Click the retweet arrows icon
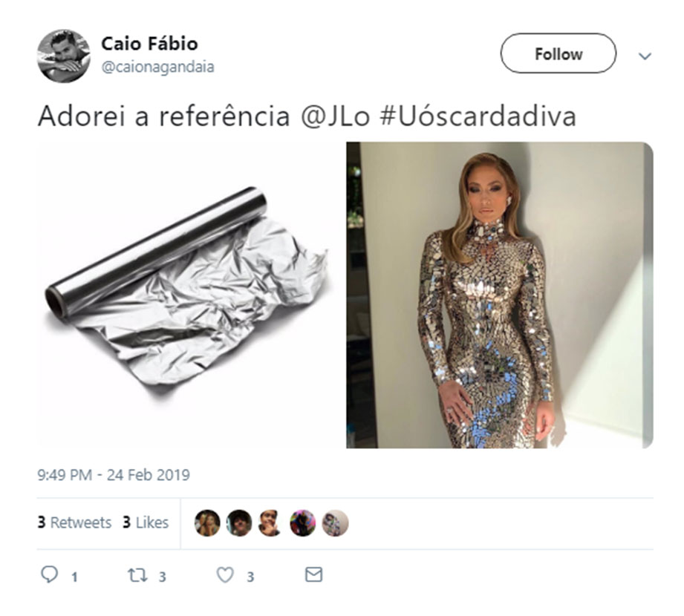The width and height of the screenshot is (684, 616). coord(137,575)
